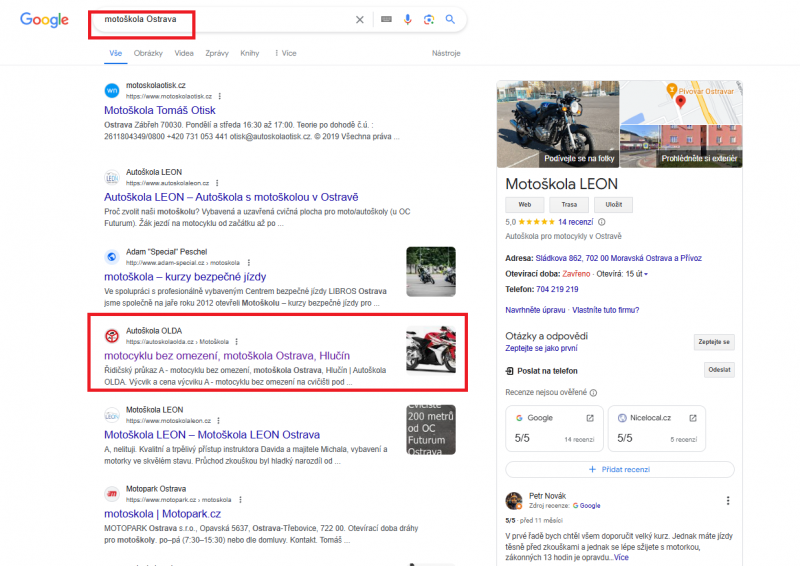Click the Motopark Ostrava favicon

[x=112, y=494]
